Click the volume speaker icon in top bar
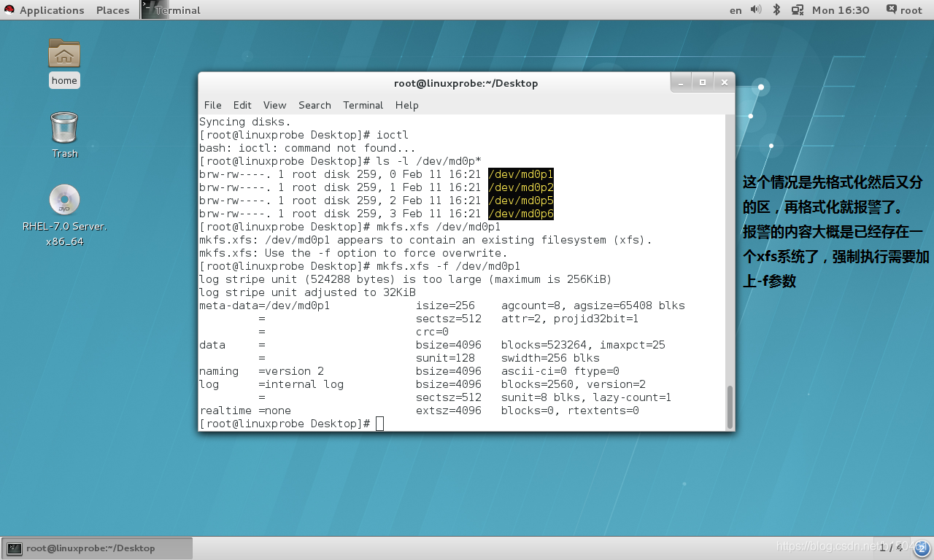 (756, 9)
